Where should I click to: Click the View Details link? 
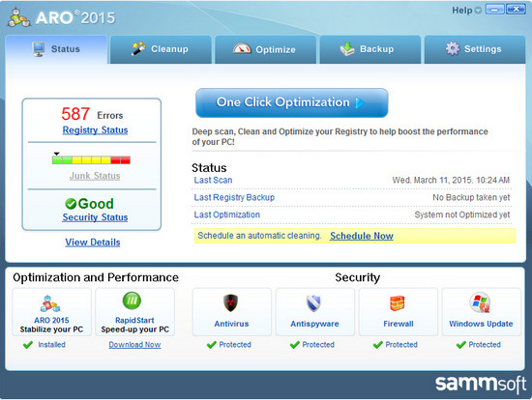click(93, 243)
